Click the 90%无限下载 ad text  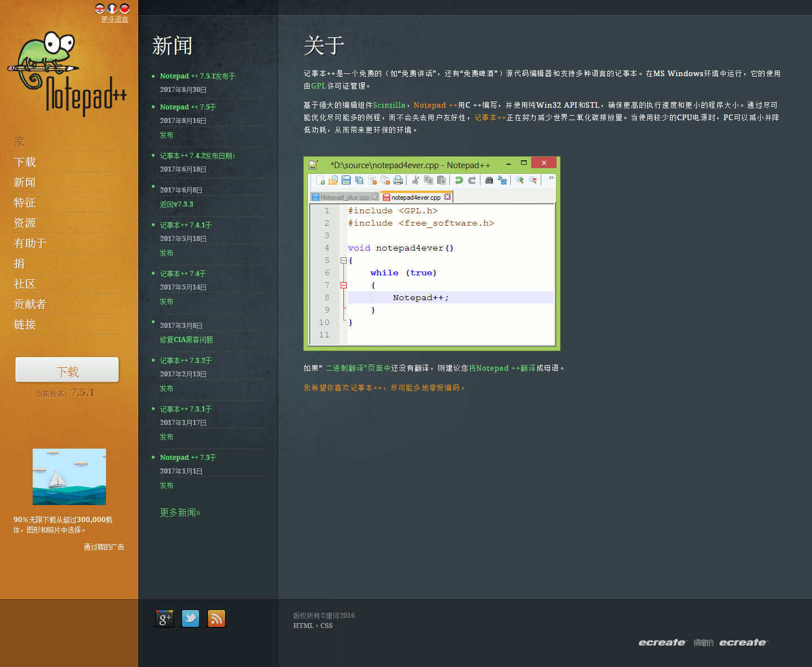(63, 525)
